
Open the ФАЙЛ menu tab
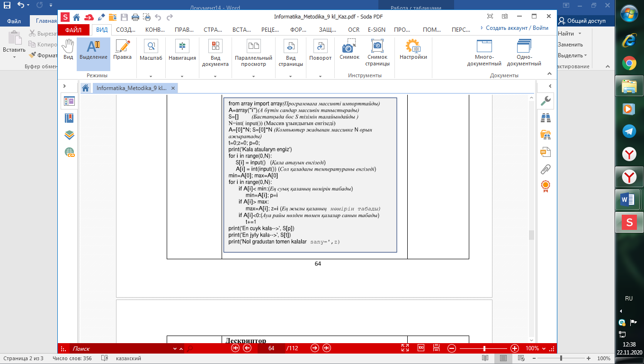tap(73, 29)
